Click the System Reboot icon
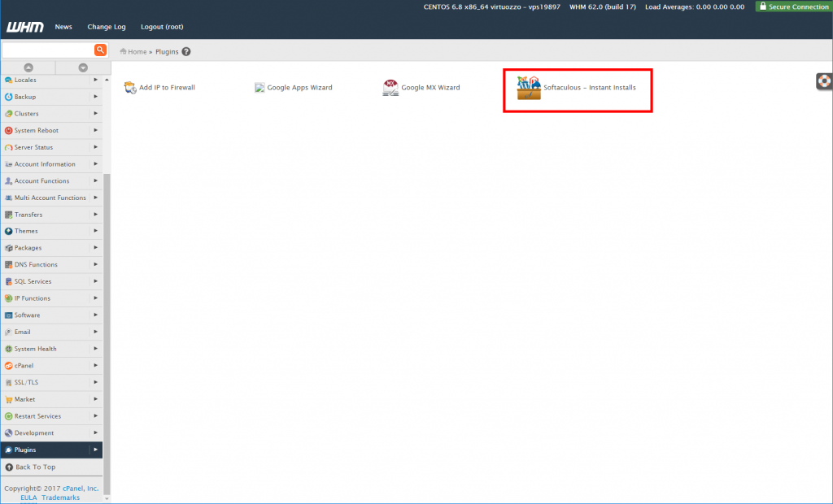The width and height of the screenshot is (833, 504). [8, 130]
